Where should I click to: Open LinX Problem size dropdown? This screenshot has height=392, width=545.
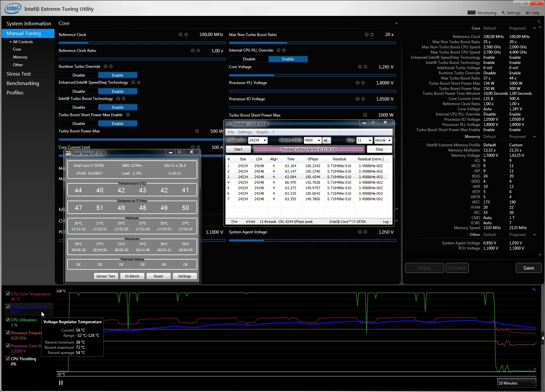[265, 141]
